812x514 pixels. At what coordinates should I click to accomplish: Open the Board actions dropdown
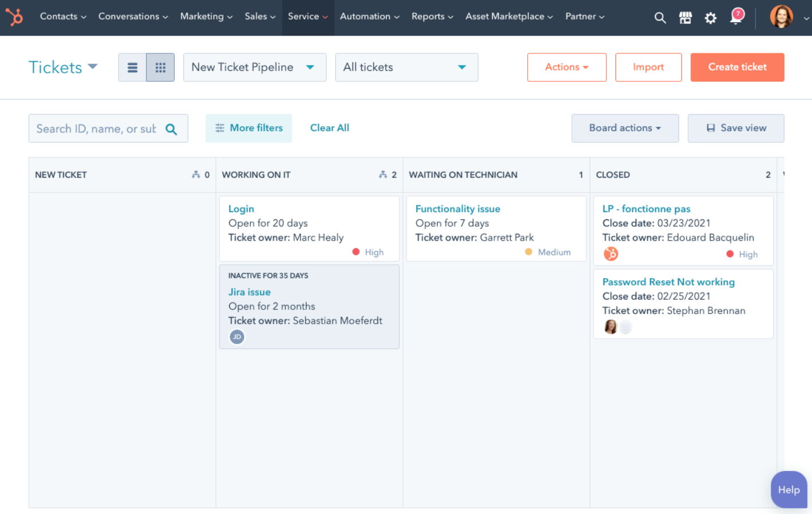click(625, 128)
